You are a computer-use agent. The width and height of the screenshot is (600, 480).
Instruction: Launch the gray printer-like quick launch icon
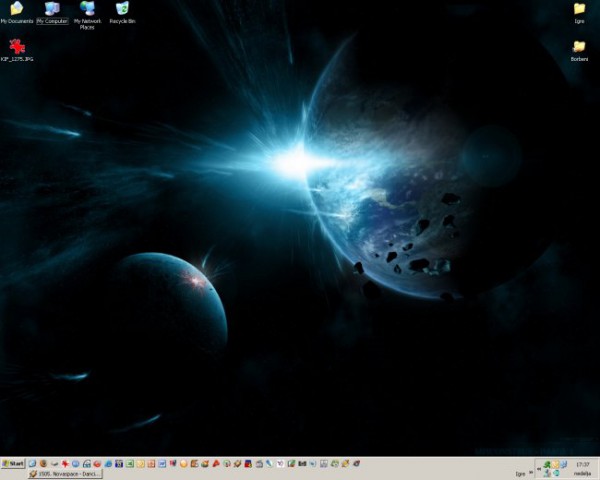(259, 464)
